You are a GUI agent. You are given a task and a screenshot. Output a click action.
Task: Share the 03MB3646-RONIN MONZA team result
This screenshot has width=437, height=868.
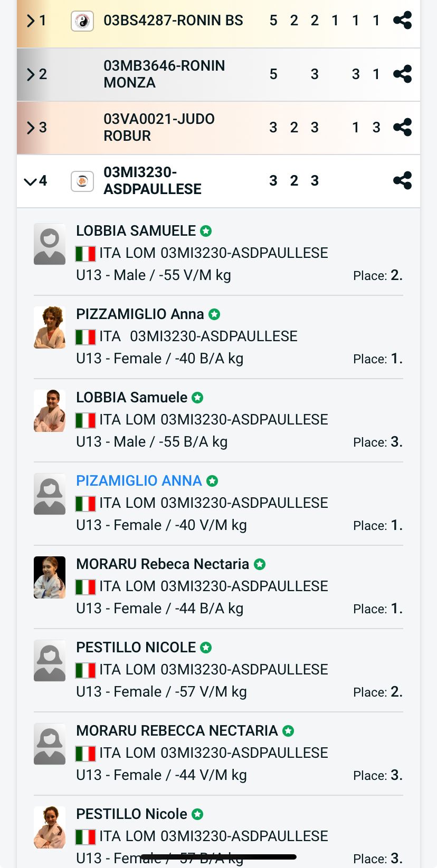point(402,74)
